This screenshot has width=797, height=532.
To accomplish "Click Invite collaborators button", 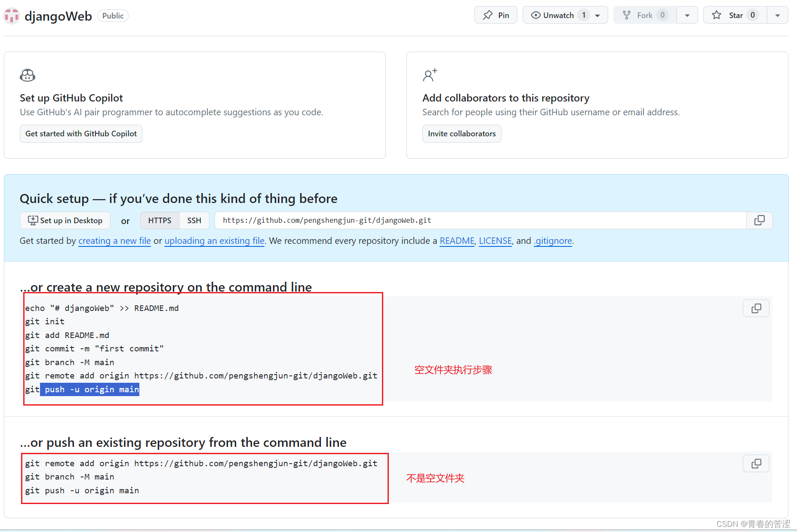I will click(x=462, y=134).
